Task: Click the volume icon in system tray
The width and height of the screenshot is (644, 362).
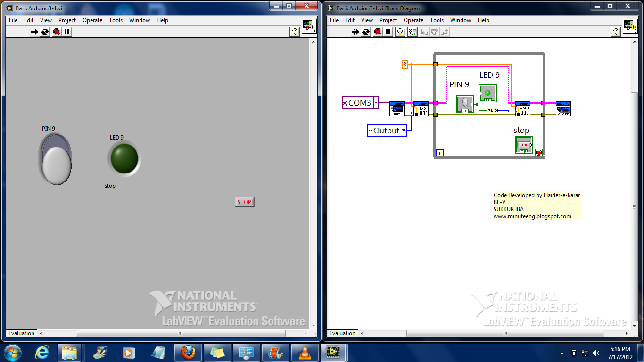Action: [x=596, y=353]
